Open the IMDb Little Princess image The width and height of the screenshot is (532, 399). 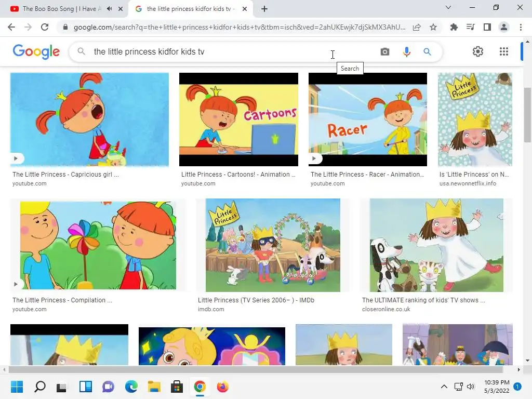273,245
